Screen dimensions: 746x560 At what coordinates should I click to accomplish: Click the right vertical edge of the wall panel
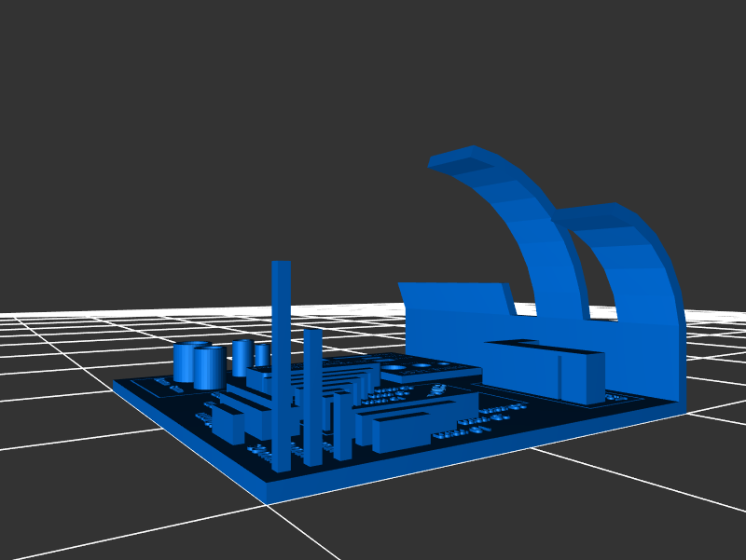pyautogui.click(x=682, y=363)
